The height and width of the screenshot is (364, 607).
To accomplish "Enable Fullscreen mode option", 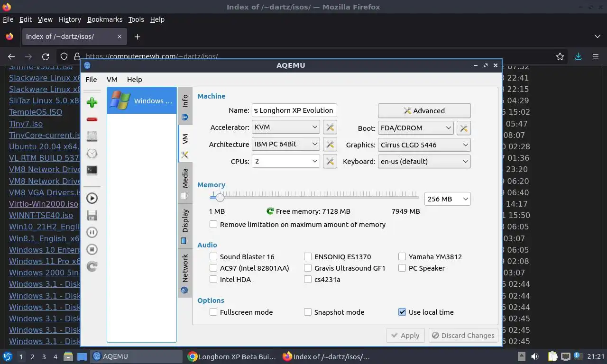I will coord(213,312).
